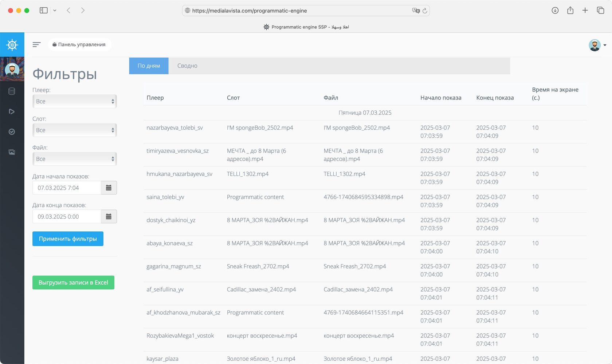Select the play icon in the sidebar
The height and width of the screenshot is (364, 612).
tap(11, 111)
